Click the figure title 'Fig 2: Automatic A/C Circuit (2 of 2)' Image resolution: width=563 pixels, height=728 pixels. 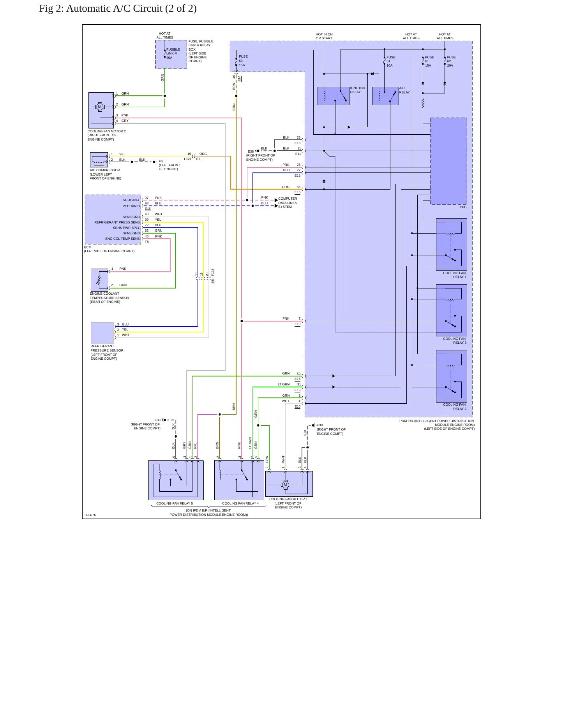click(x=118, y=9)
